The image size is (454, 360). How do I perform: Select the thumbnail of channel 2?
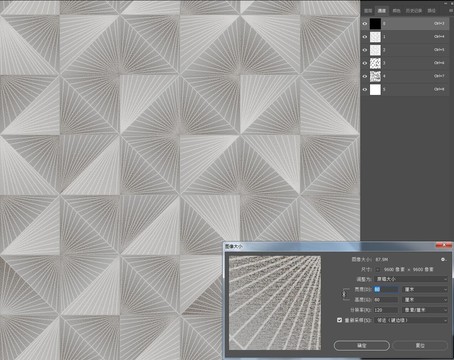[x=375, y=50]
